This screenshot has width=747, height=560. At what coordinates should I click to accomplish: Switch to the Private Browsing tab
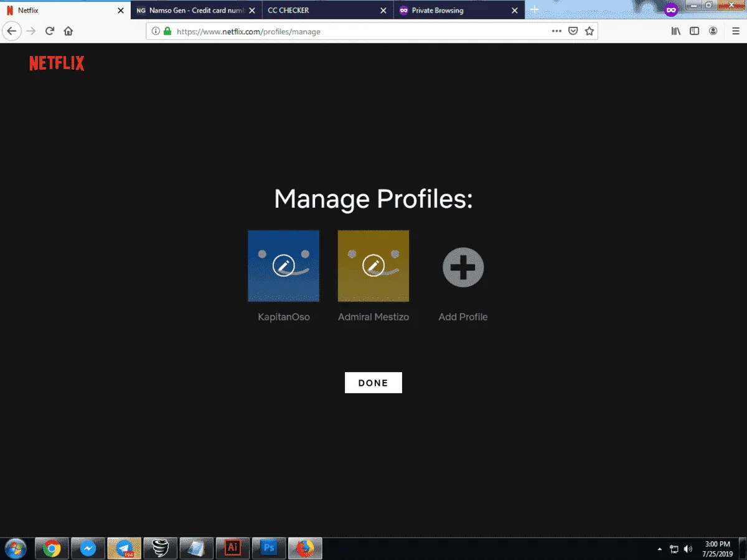coord(458,11)
